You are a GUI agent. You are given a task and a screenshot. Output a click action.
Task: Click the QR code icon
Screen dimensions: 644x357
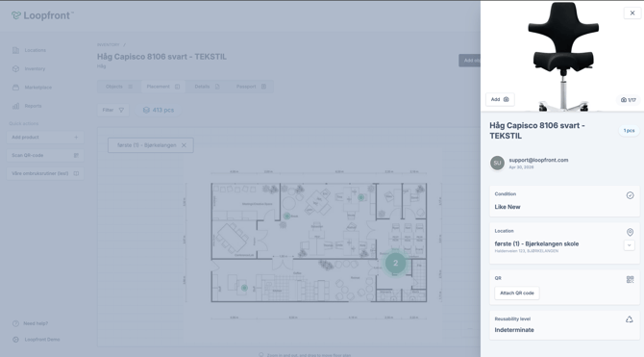(630, 280)
